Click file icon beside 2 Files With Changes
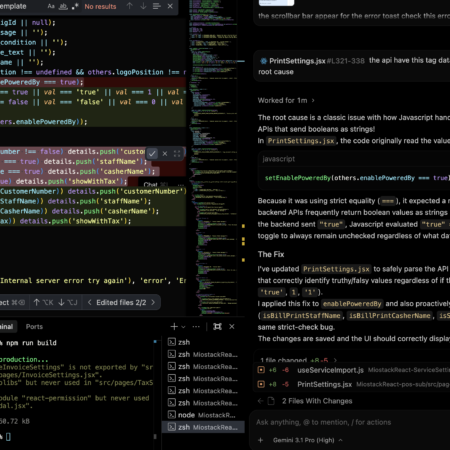The height and width of the screenshot is (450, 450). tap(271, 401)
